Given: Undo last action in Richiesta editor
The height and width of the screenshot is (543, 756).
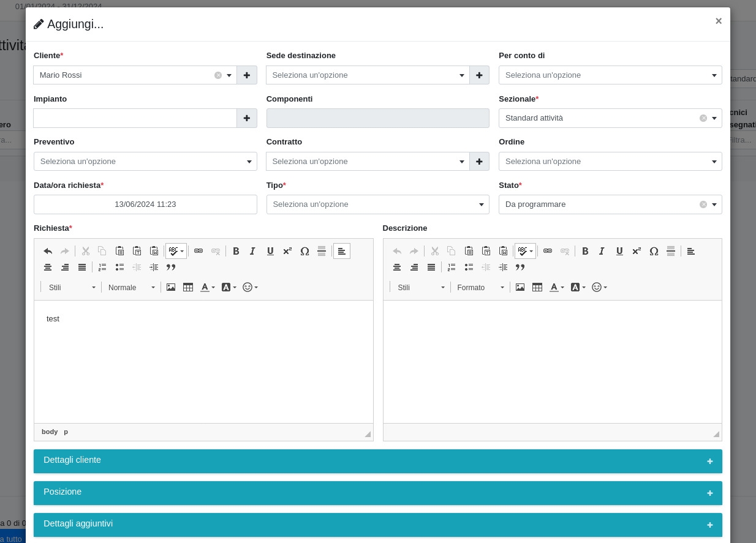Looking at the screenshot, I should [x=48, y=251].
